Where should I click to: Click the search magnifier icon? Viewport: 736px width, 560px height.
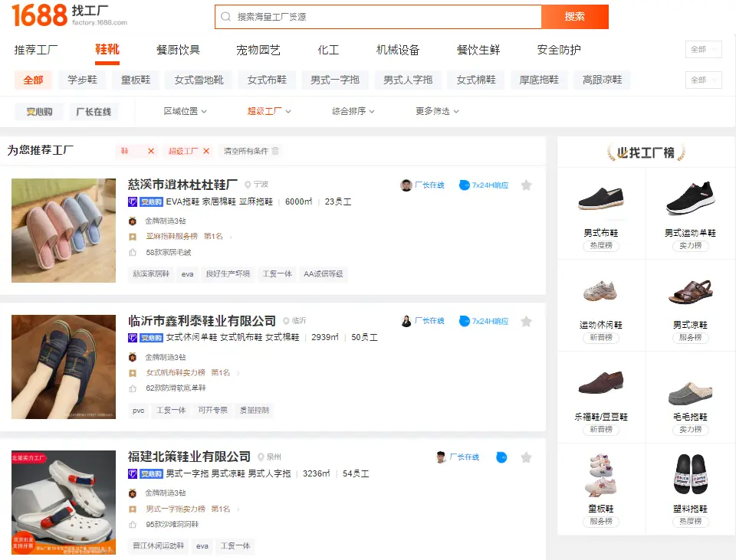[225, 17]
